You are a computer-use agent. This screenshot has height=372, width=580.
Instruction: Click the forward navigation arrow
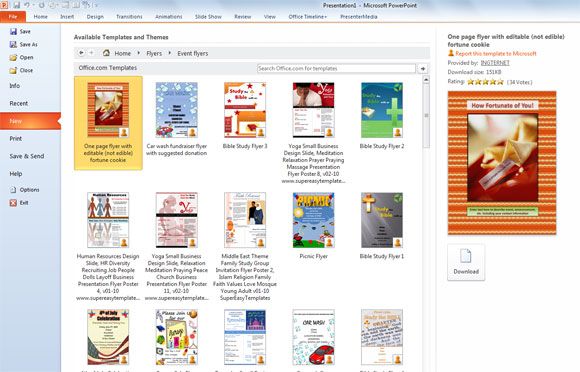coord(91,53)
